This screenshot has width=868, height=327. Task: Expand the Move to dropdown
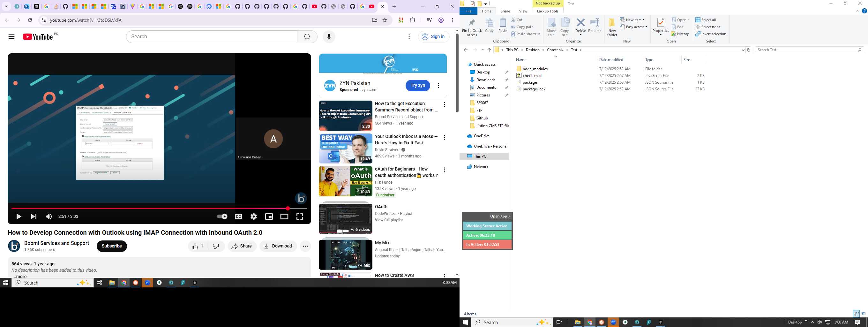click(551, 27)
